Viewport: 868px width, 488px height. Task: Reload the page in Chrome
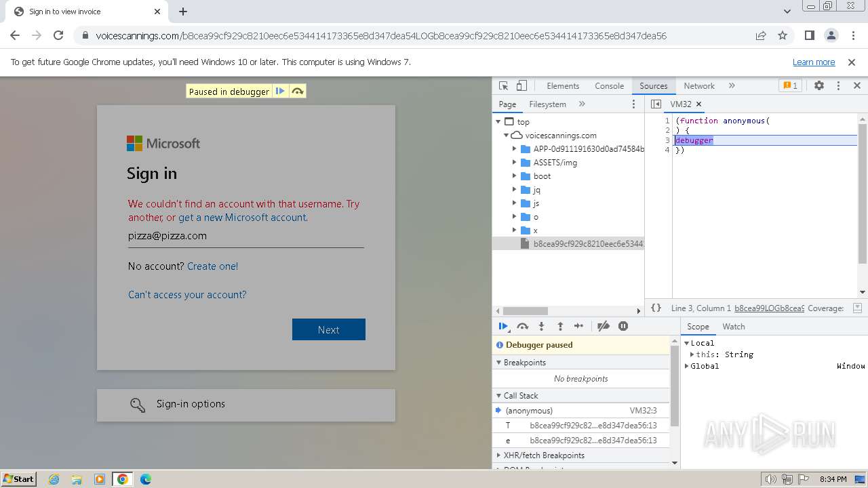[58, 35]
